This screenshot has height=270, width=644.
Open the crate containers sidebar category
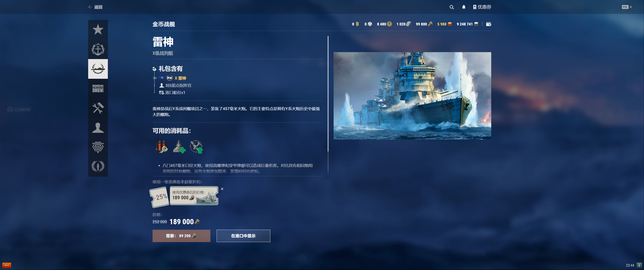coord(98,88)
